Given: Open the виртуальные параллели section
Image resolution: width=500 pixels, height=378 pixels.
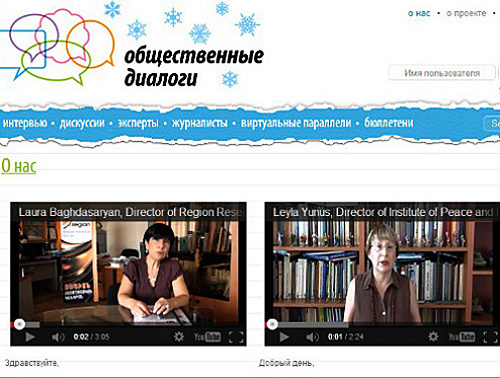Looking at the screenshot, I should click(296, 123).
